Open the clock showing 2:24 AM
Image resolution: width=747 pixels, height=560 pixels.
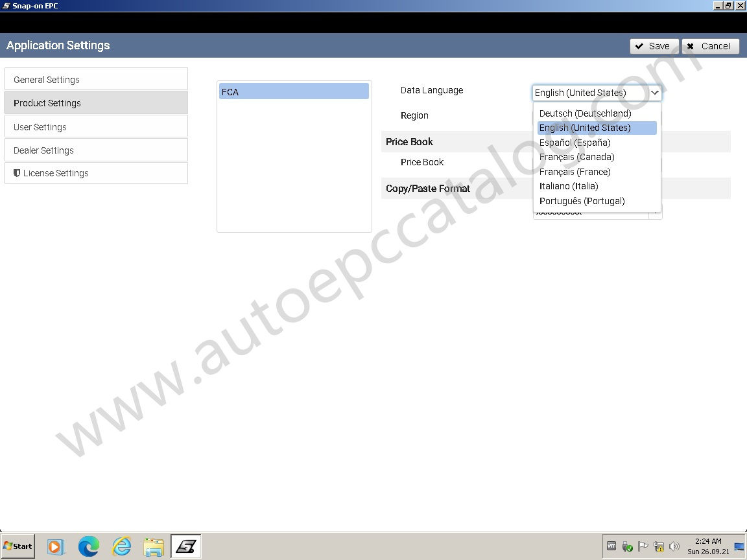[708, 546]
